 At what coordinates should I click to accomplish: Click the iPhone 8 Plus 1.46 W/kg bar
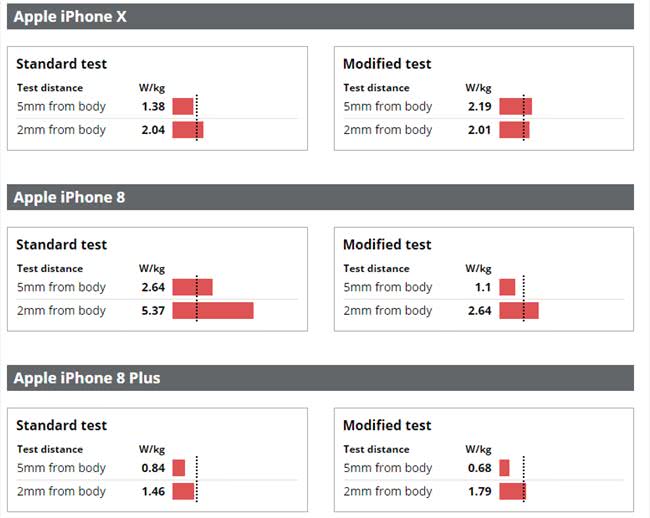(x=183, y=491)
